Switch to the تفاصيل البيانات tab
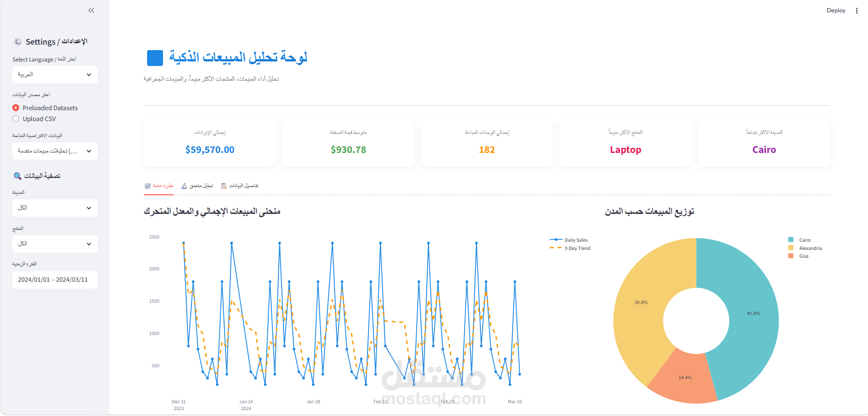868x416 pixels. tap(240, 186)
